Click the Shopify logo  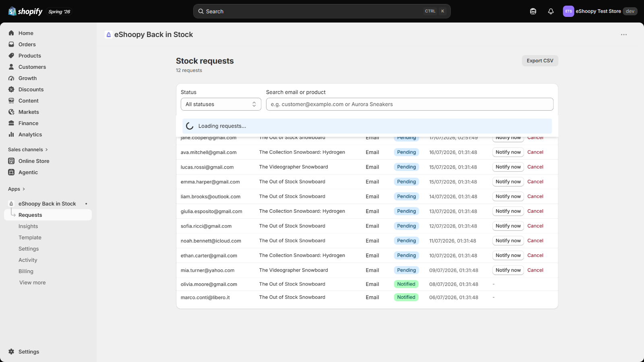(25, 11)
